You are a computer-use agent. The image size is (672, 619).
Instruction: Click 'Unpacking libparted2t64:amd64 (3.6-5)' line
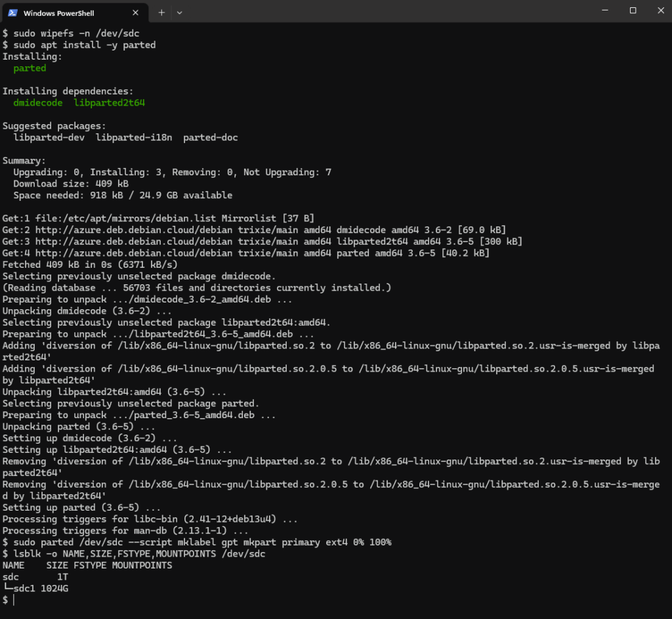[x=114, y=393]
